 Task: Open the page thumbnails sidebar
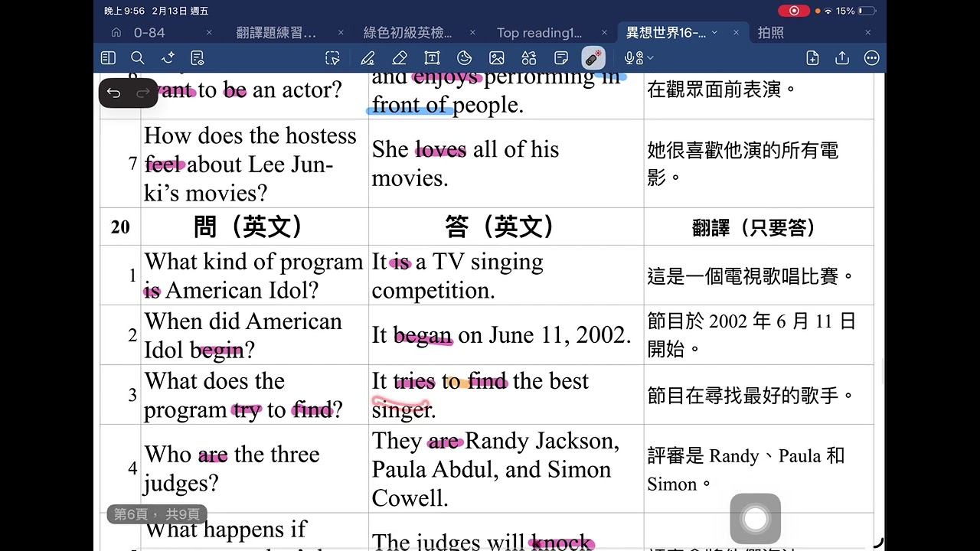point(109,58)
